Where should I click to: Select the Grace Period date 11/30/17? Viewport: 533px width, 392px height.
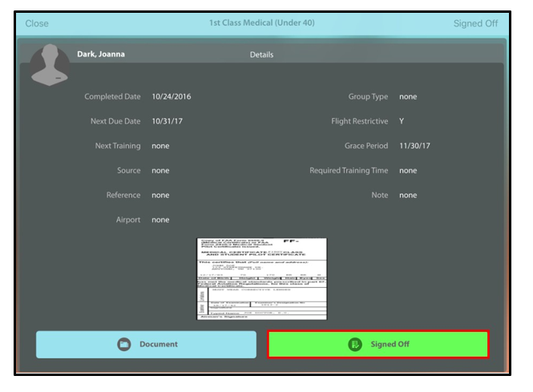click(x=414, y=146)
